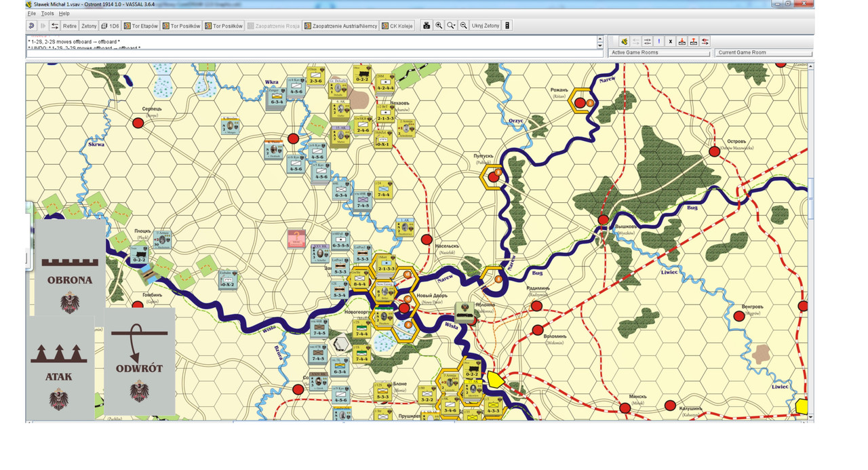This screenshot has width=868, height=470.
Task: Click the undo last move icon
Action: pos(31,26)
